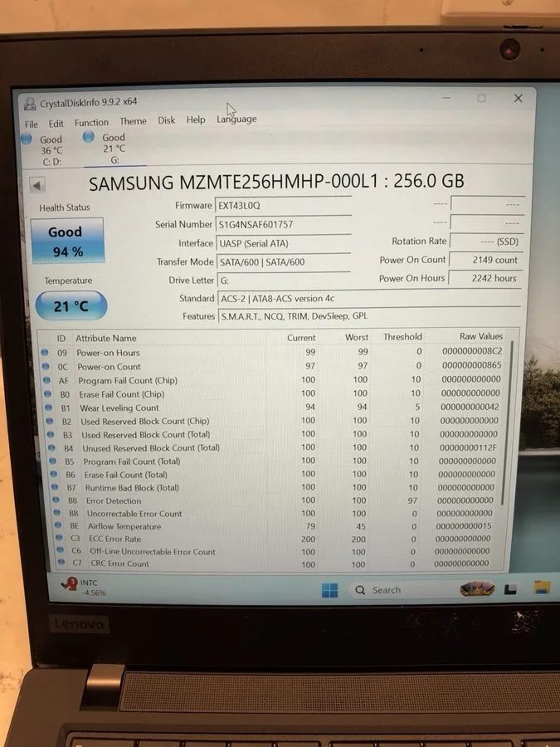This screenshot has height=747, width=560.
Task: Click the black window icon on taskbar
Action: pyautogui.click(x=510, y=589)
